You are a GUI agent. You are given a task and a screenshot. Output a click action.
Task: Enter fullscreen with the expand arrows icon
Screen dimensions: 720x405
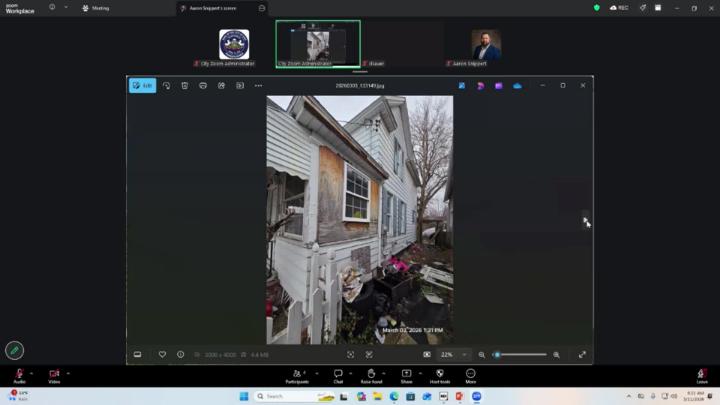582,354
